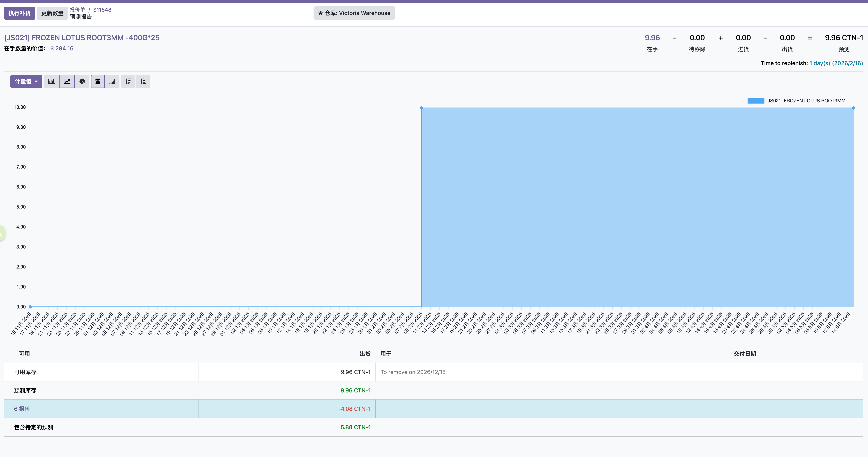Viewport: 868px width, 457px height.
Task: Click the 5.00 y-axis label
Action: [x=21, y=207]
